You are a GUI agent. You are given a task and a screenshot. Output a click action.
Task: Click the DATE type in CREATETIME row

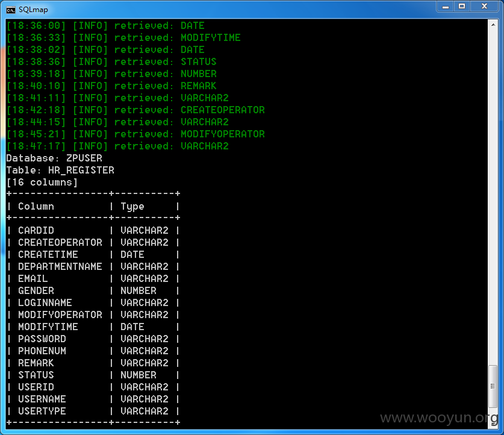(x=132, y=255)
